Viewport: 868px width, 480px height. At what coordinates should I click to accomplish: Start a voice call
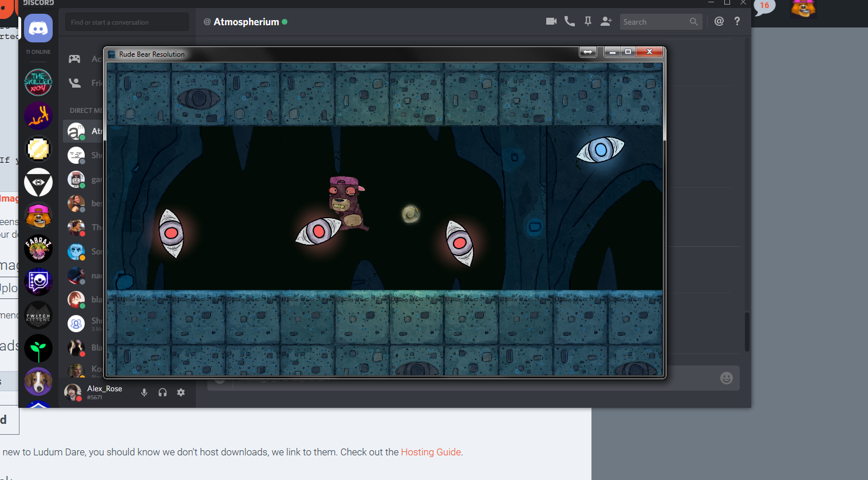pos(570,21)
